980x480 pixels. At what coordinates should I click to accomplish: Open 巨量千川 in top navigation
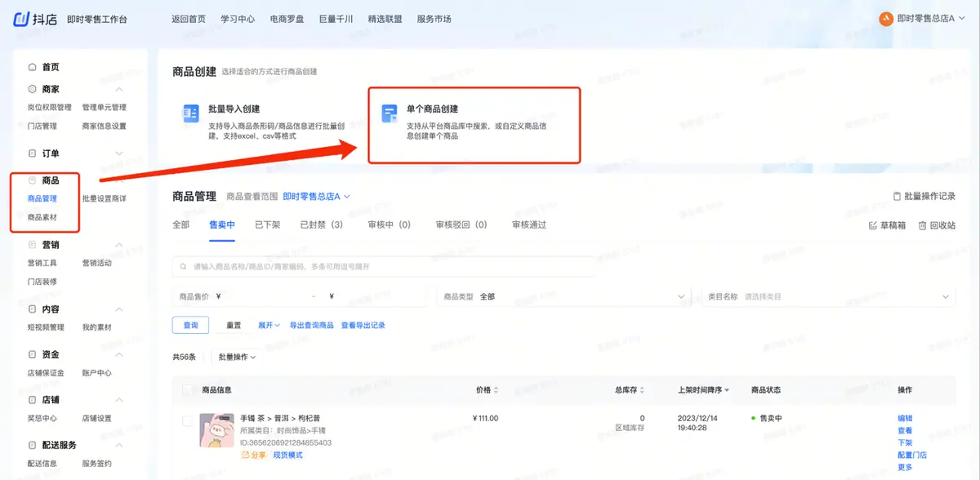[336, 18]
